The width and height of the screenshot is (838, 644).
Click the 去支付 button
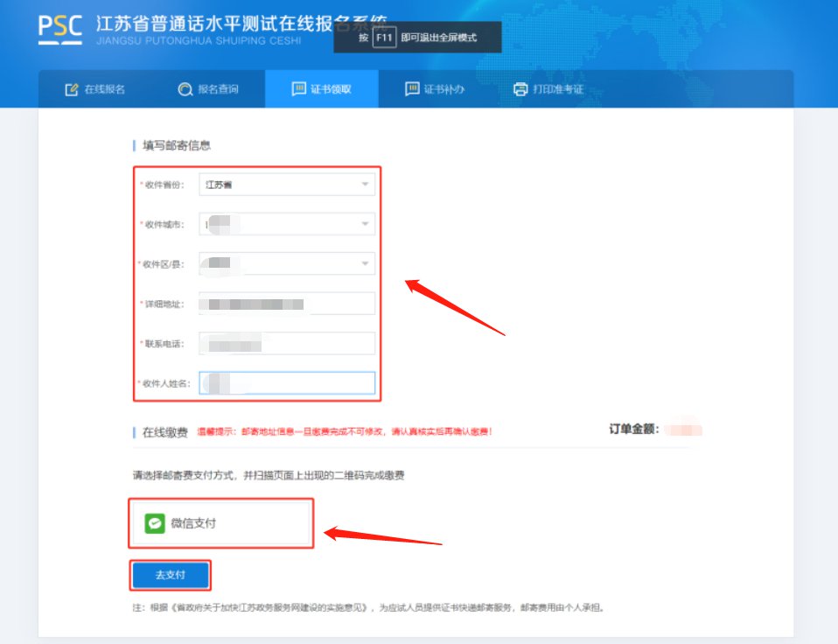tap(171, 575)
